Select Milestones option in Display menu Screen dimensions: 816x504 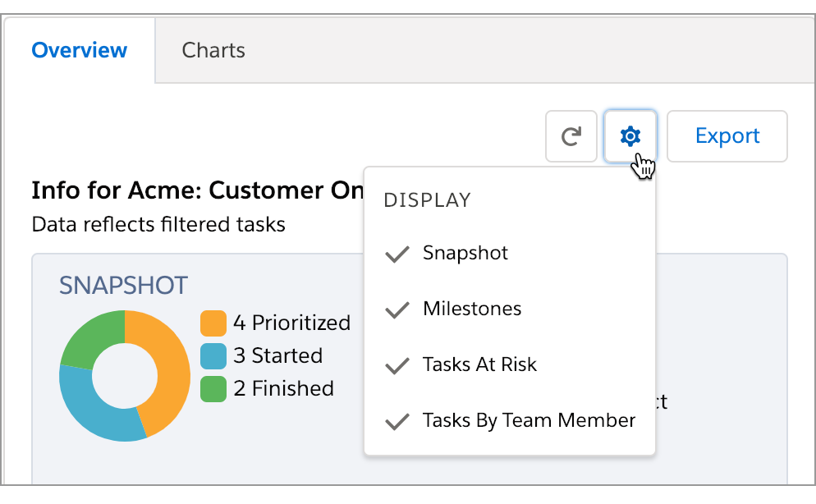point(472,309)
